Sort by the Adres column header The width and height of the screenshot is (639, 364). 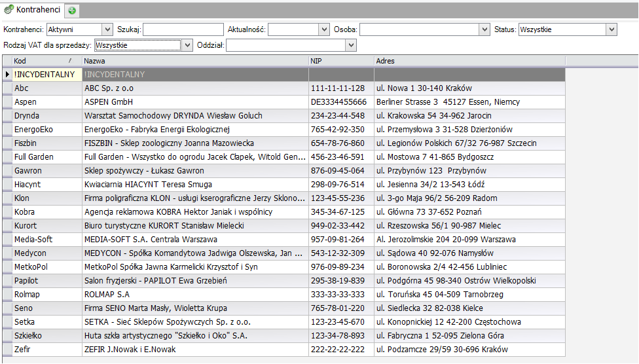[469, 61]
